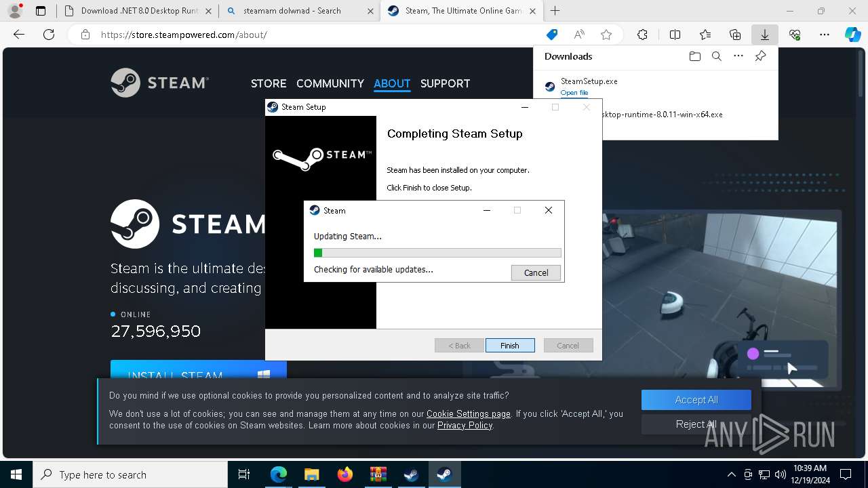Open Edge Settings and more menu
868x488 pixels.
tap(825, 35)
